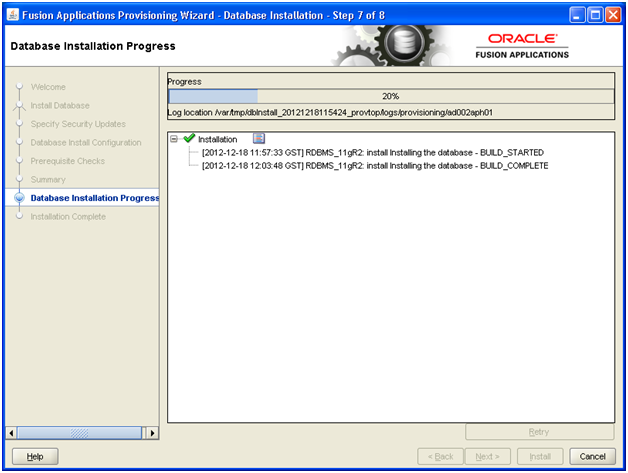Click the log location path text
628x473 pixels.
pos(330,113)
